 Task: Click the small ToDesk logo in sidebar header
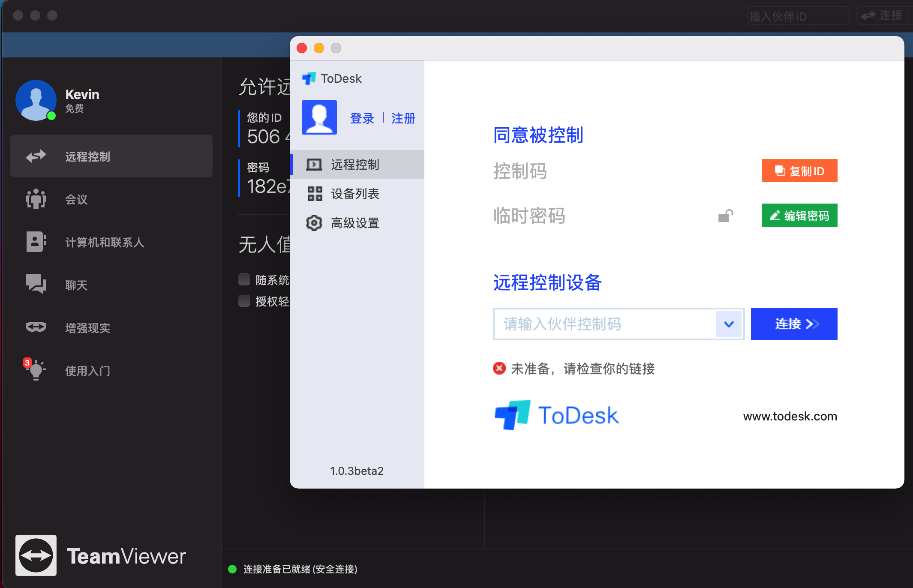[x=309, y=78]
